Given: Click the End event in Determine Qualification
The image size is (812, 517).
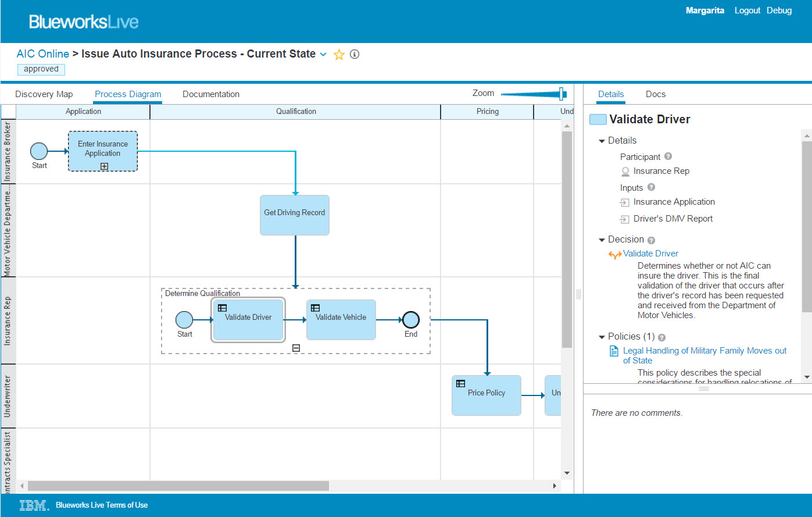Looking at the screenshot, I should pyautogui.click(x=411, y=320).
